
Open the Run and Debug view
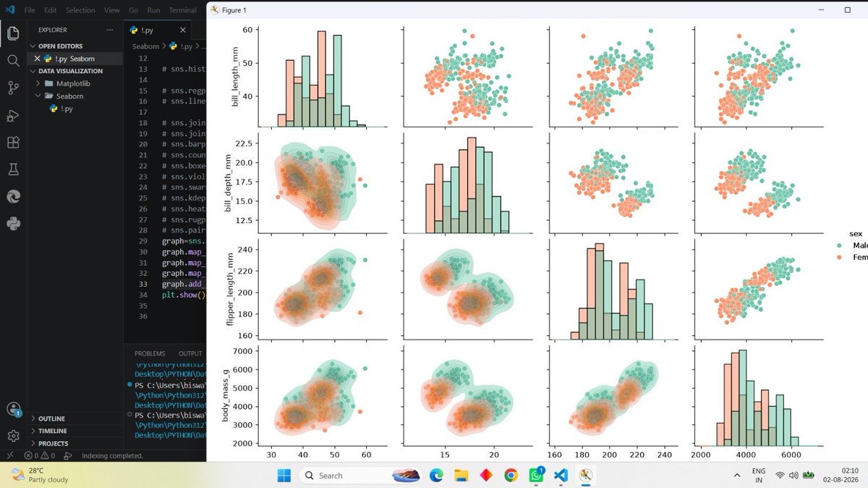click(x=13, y=115)
